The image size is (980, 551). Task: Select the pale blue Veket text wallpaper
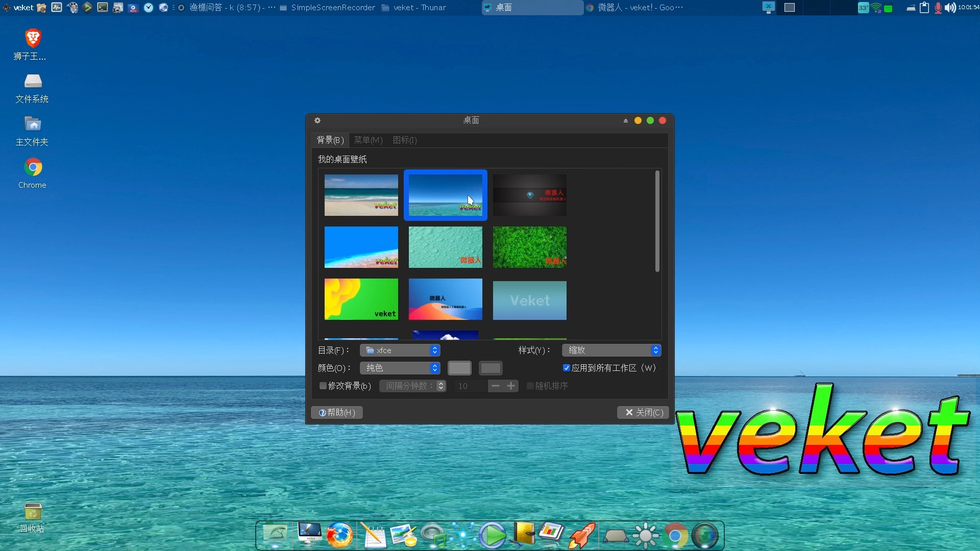[529, 298]
